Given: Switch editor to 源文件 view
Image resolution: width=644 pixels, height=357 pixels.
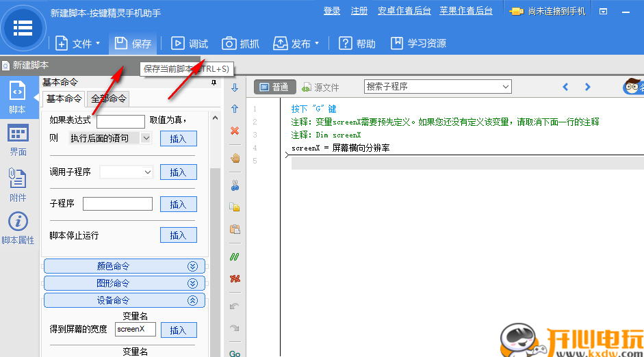Looking at the screenshot, I should click(321, 87).
